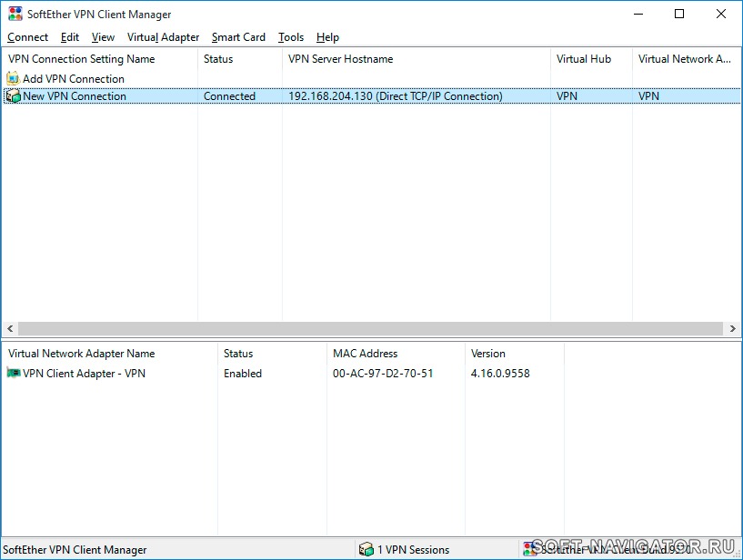Sort adapters by Status column header
Viewport: 743px width, 560px height.
(272, 354)
